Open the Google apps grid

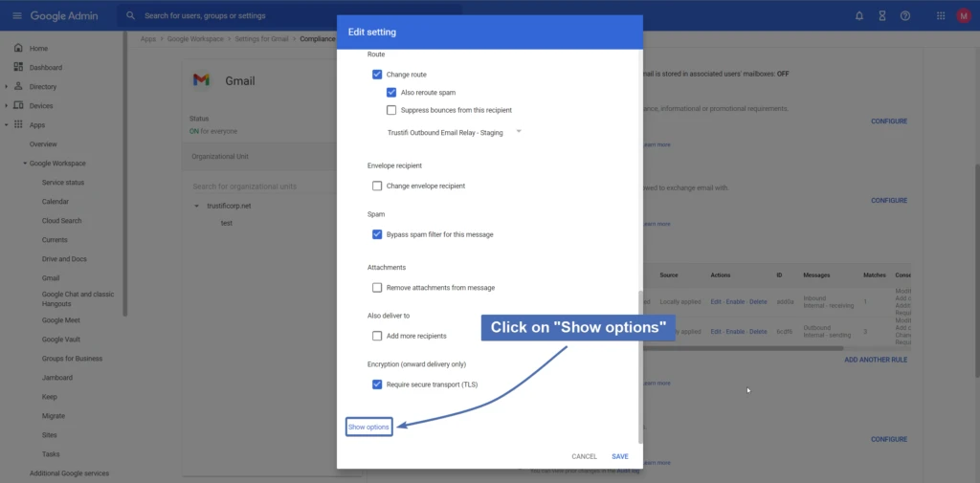click(940, 16)
